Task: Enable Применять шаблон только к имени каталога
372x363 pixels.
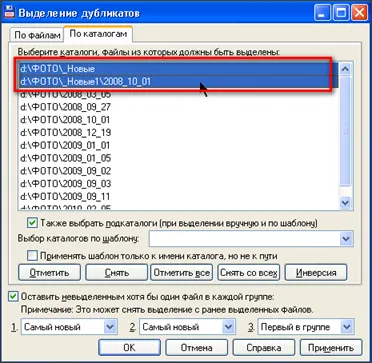Action: point(33,256)
